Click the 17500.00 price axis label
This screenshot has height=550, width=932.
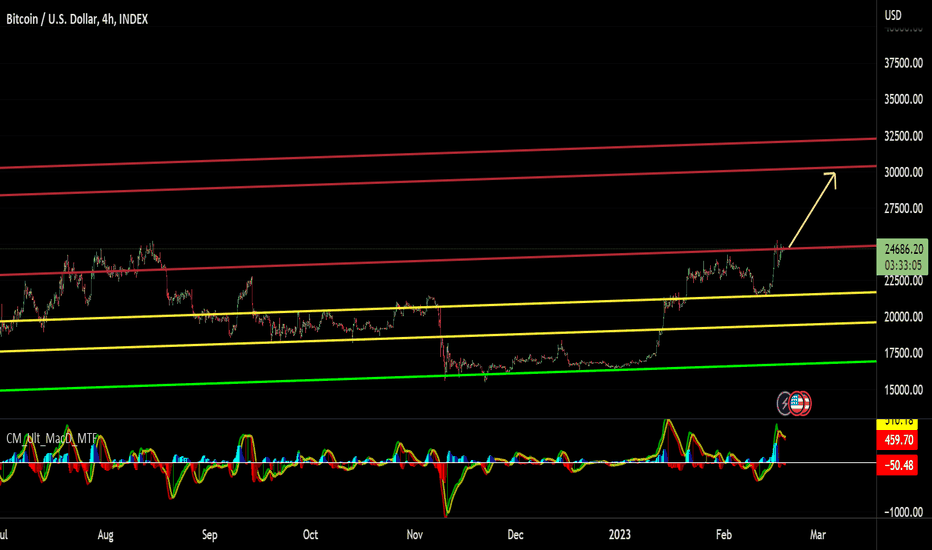903,353
